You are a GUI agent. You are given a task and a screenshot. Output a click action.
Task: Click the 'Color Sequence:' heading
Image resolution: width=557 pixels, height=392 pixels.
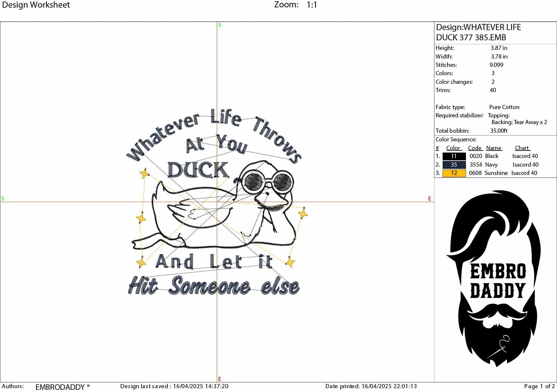(x=456, y=139)
